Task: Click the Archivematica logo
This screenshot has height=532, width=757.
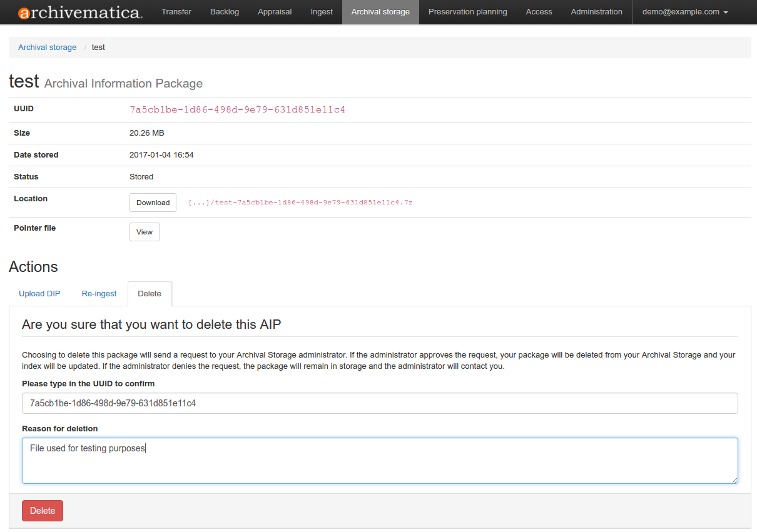Action: (x=80, y=12)
